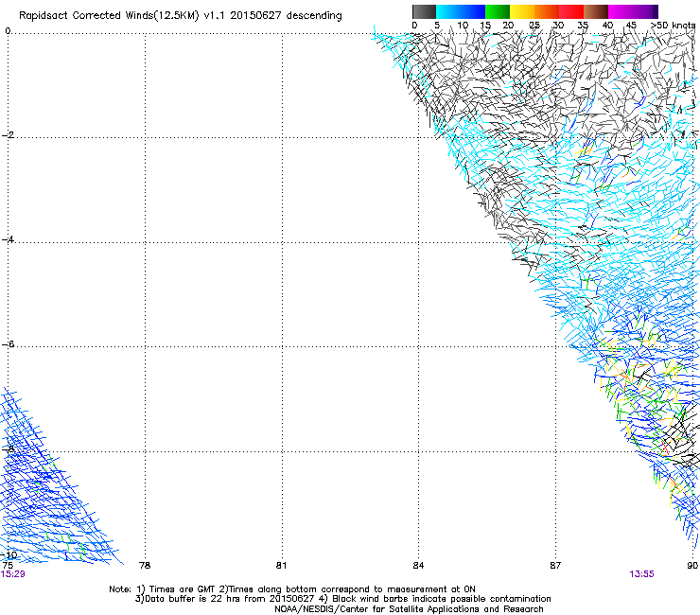Click the latitude label '-6' on left axis
The height and width of the screenshot is (615, 700).
[8, 344]
